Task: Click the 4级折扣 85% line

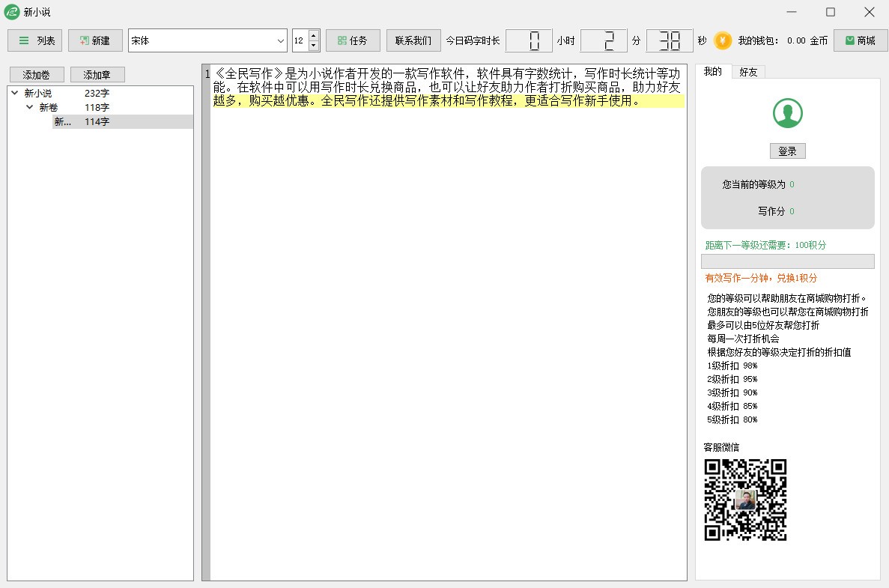Action: coord(732,406)
